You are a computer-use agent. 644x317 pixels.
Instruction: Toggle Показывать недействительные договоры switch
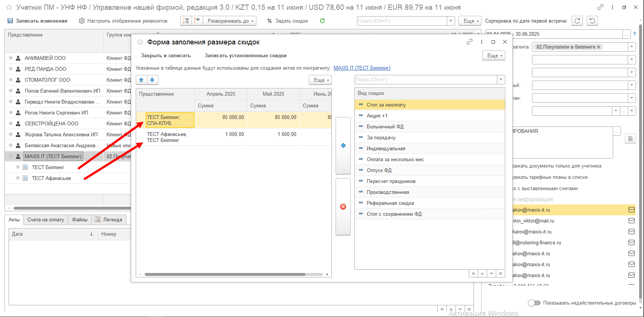(534, 303)
